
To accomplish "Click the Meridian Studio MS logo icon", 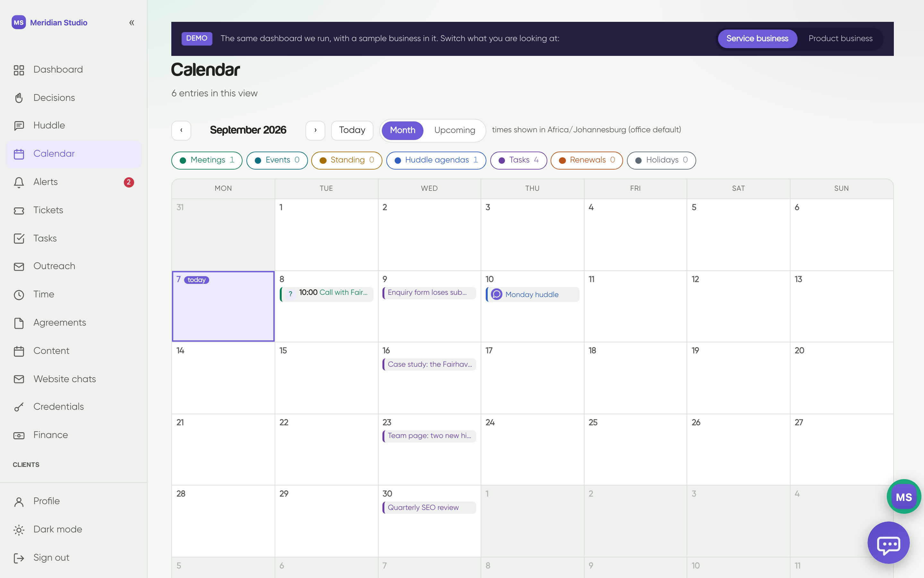I will coord(19,22).
